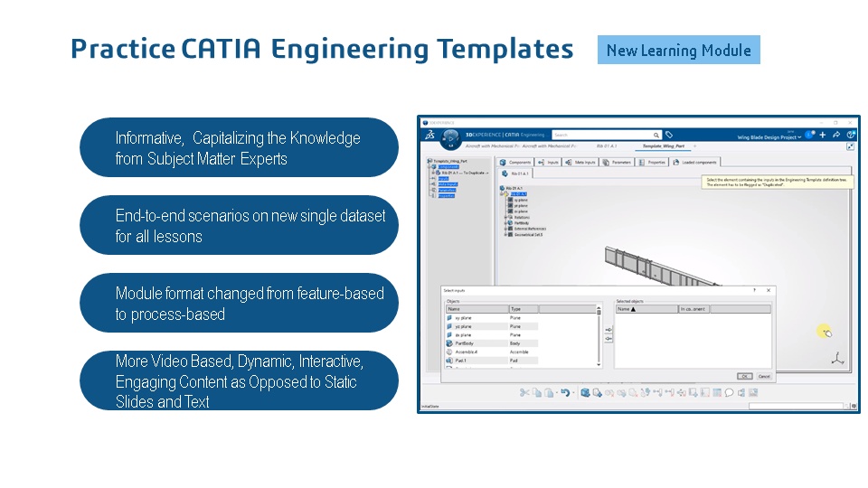
Task: Select Template_Wing_Part root in left tree
Action: click(449, 161)
